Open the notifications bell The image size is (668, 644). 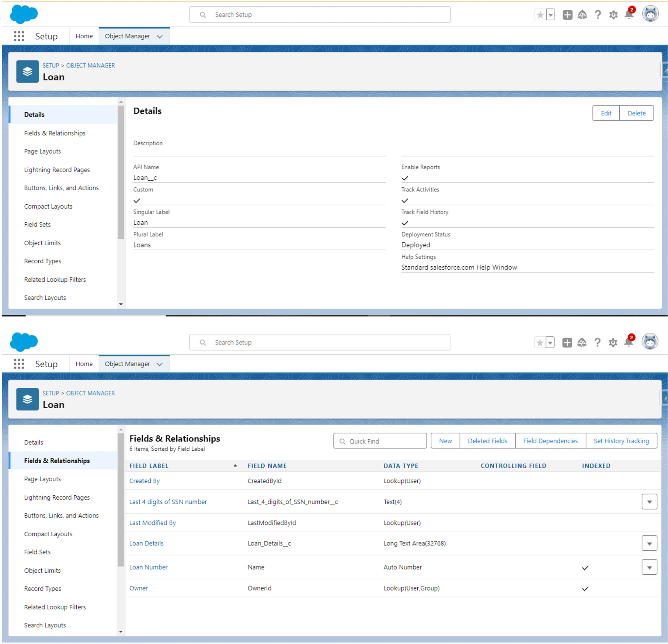(629, 15)
